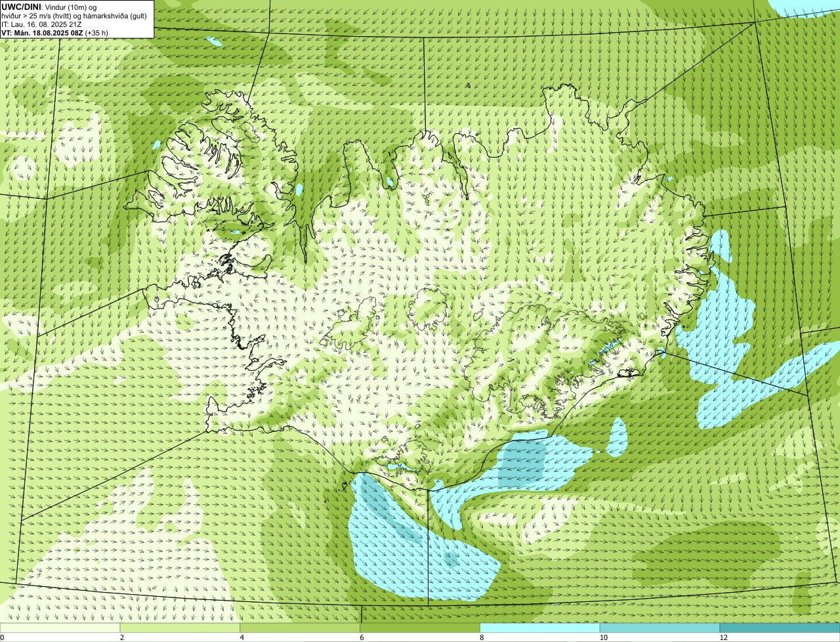The image size is (840, 642).
Task: Click the 10–12 m/s teal legend swatch
Action: click(x=660, y=628)
